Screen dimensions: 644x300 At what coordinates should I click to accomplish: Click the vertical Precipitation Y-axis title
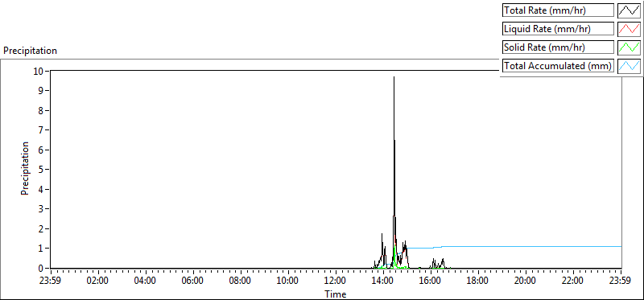(25, 168)
